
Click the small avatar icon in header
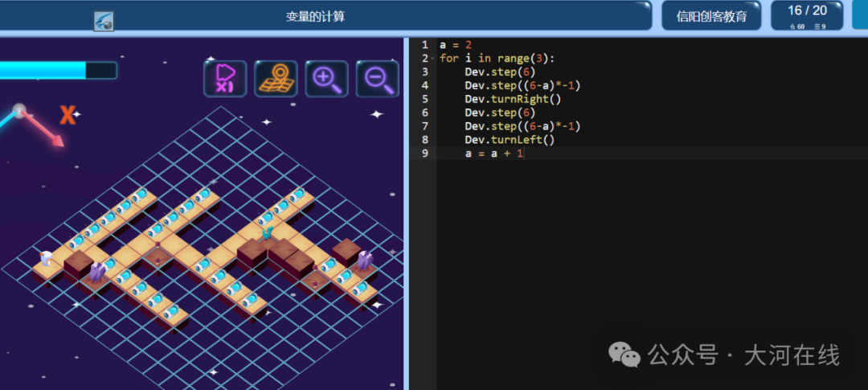click(104, 22)
